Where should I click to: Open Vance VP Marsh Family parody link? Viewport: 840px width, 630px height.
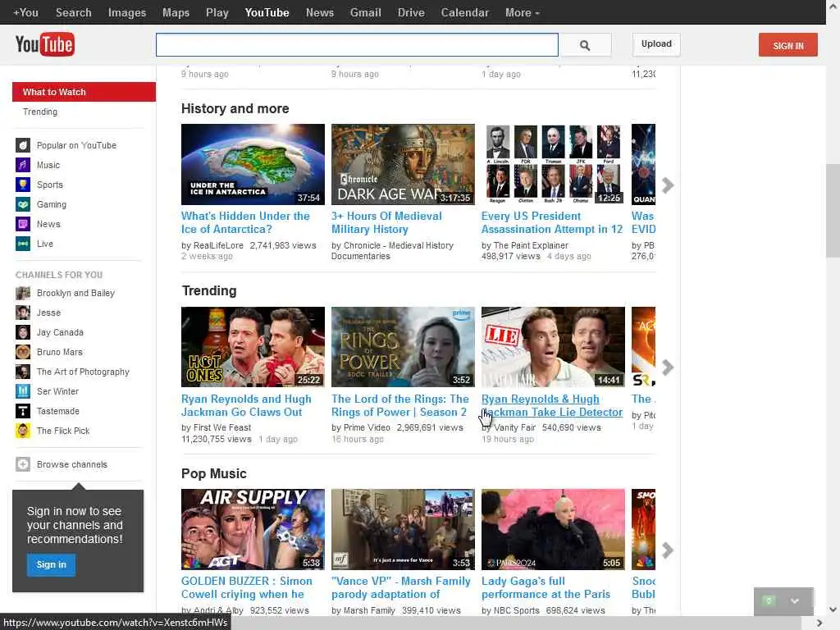[400, 587]
